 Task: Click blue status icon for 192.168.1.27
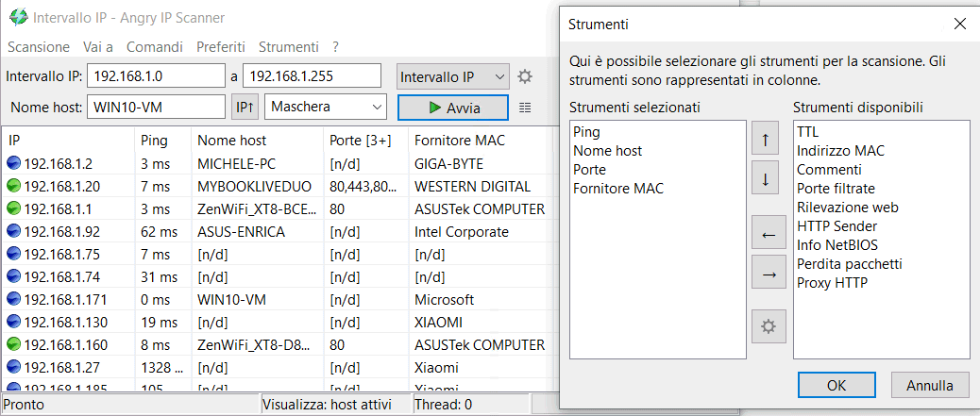[x=14, y=367]
